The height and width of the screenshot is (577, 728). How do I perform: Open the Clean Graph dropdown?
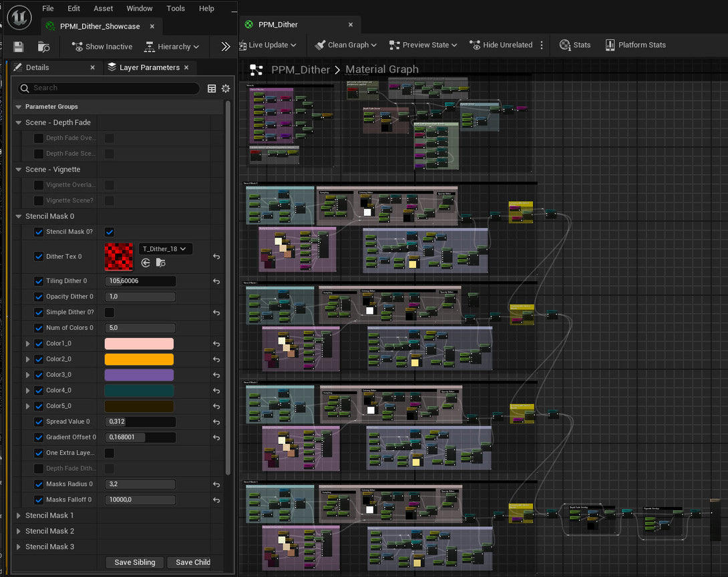coord(346,45)
